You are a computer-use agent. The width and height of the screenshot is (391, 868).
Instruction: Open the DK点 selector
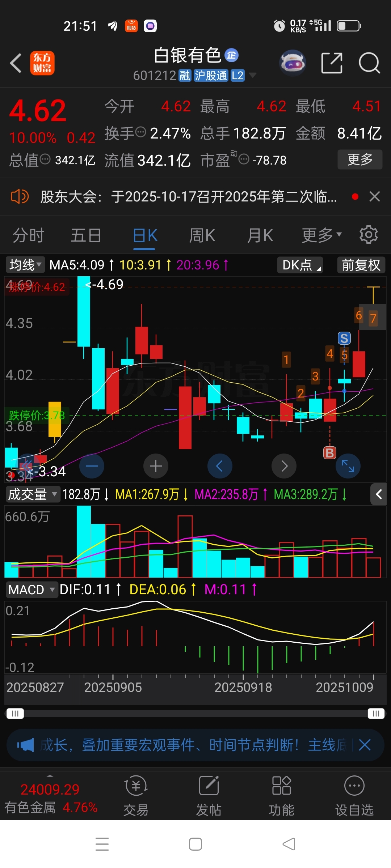click(300, 265)
